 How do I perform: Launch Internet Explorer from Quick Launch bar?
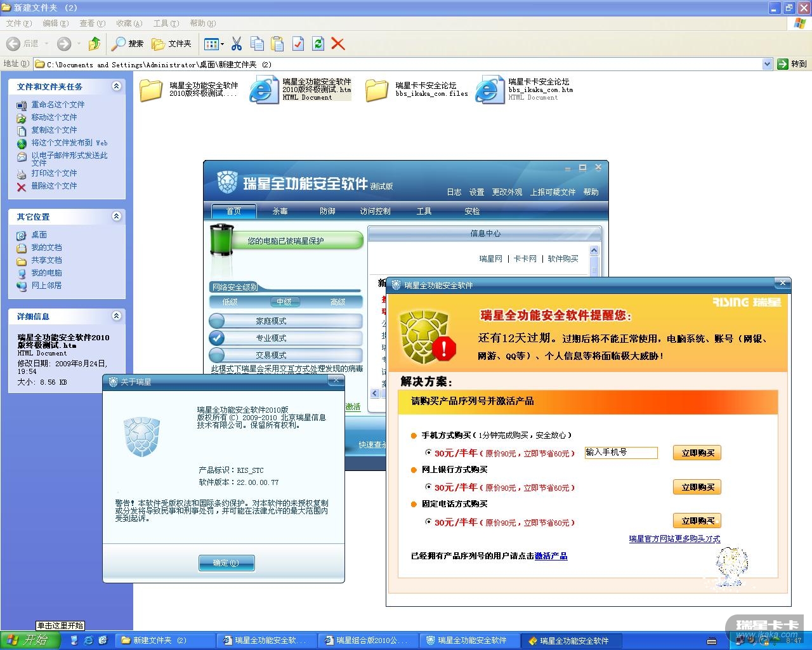coord(89,640)
